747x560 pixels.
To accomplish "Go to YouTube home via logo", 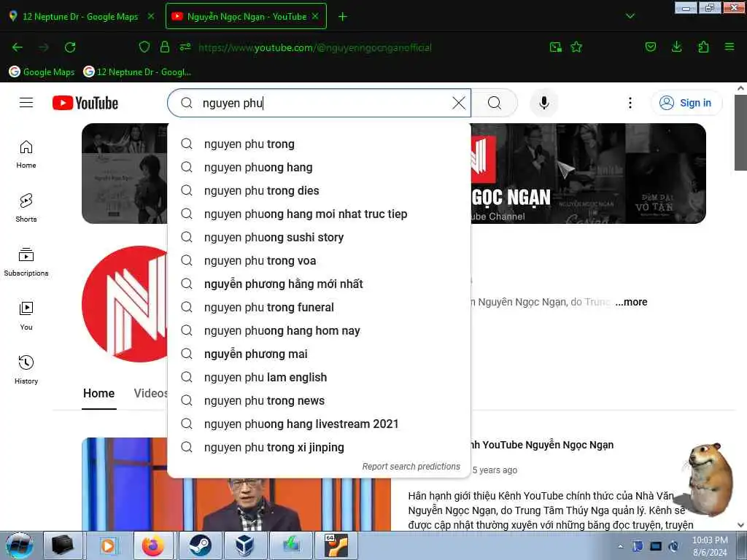I will 85,103.
